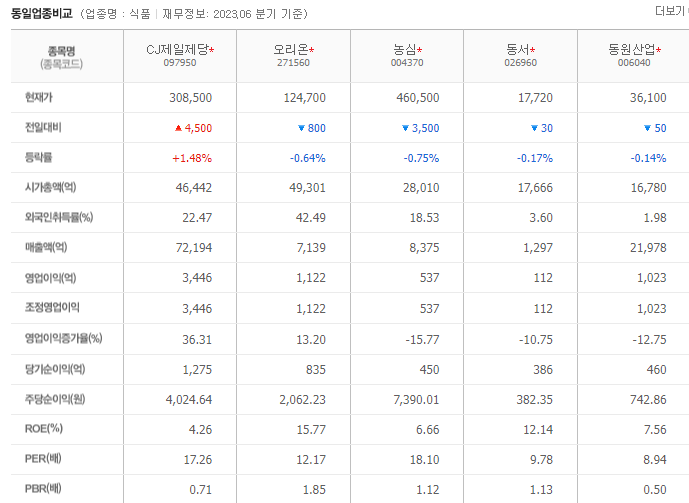Viewport: 689px width, 503px height.
Task: Click the blue down arrow beside 30
Action: click(x=534, y=128)
